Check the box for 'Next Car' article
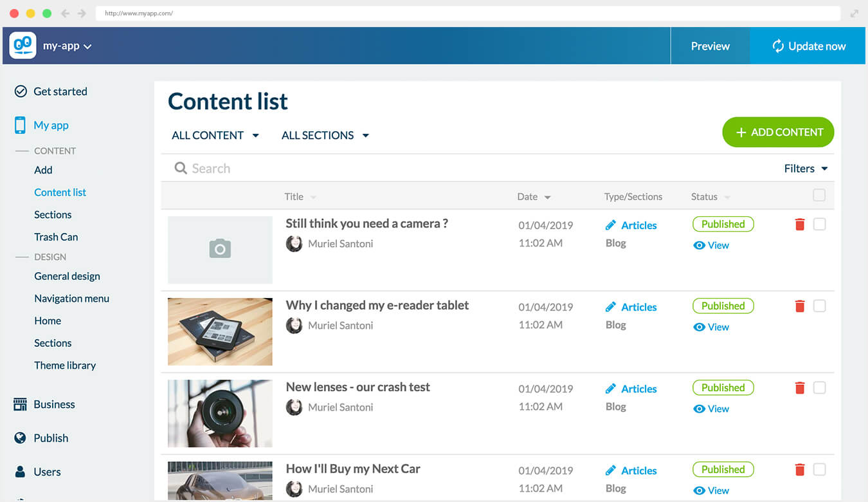This screenshot has width=868, height=502. pyautogui.click(x=819, y=469)
